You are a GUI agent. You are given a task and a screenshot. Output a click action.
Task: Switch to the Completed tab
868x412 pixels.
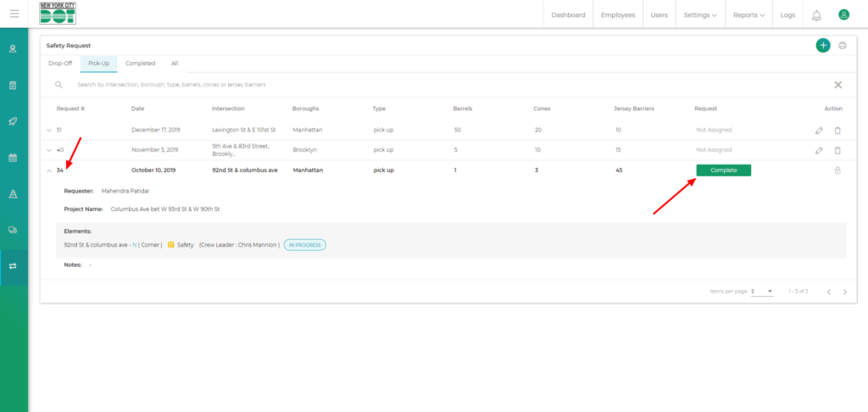[140, 64]
